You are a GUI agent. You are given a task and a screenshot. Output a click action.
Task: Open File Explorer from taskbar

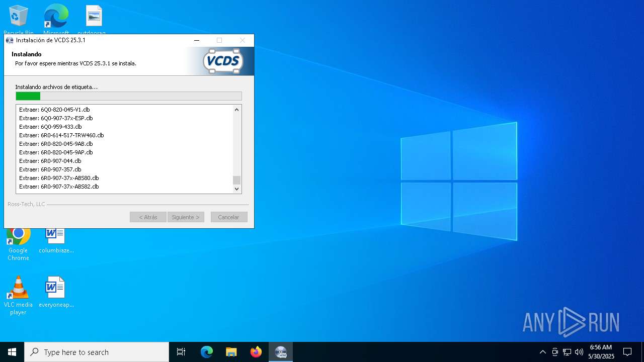pyautogui.click(x=231, y=352)
